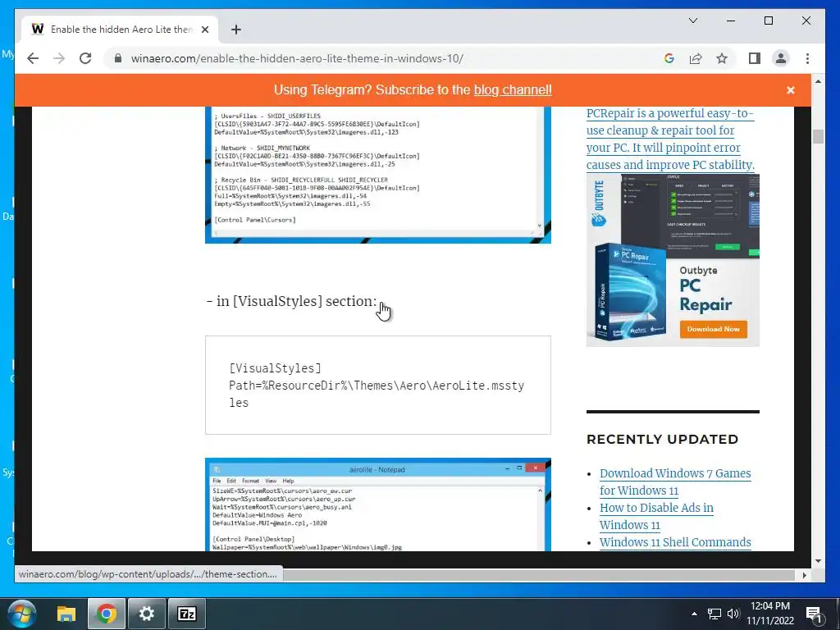Switch to Chrome in the taskbar
840x630 pixels.
(x=107, y=614)
